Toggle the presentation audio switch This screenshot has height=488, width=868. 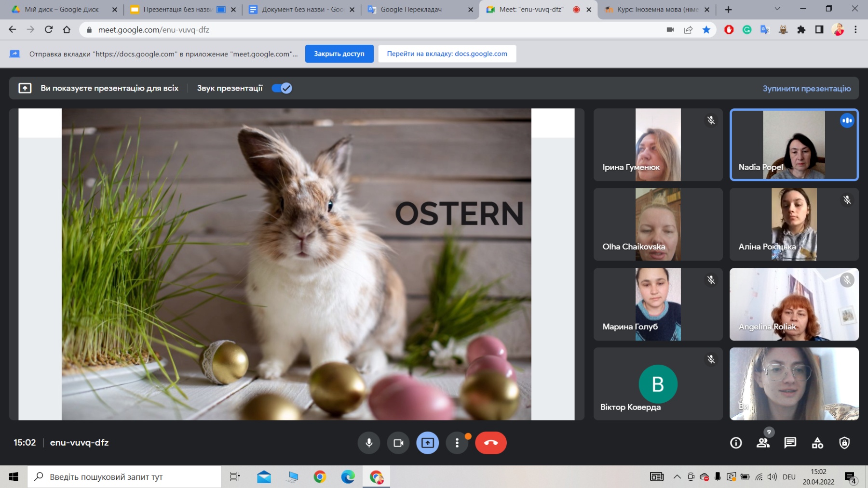[282, 88]
